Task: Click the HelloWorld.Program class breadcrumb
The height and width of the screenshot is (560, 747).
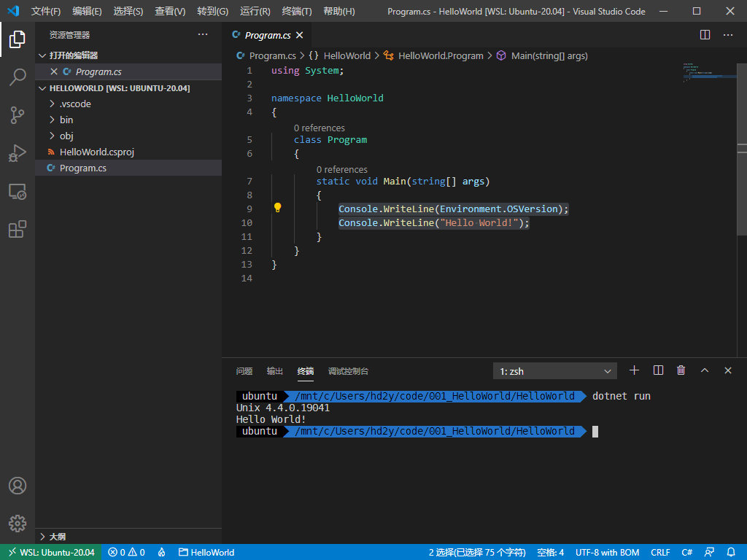Action: 433,55
